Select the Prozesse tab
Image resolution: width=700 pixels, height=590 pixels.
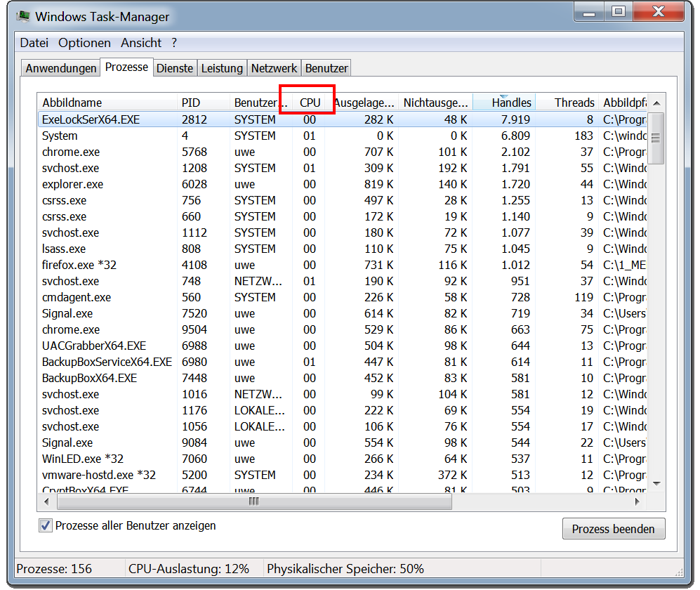[x=126, y=67]
